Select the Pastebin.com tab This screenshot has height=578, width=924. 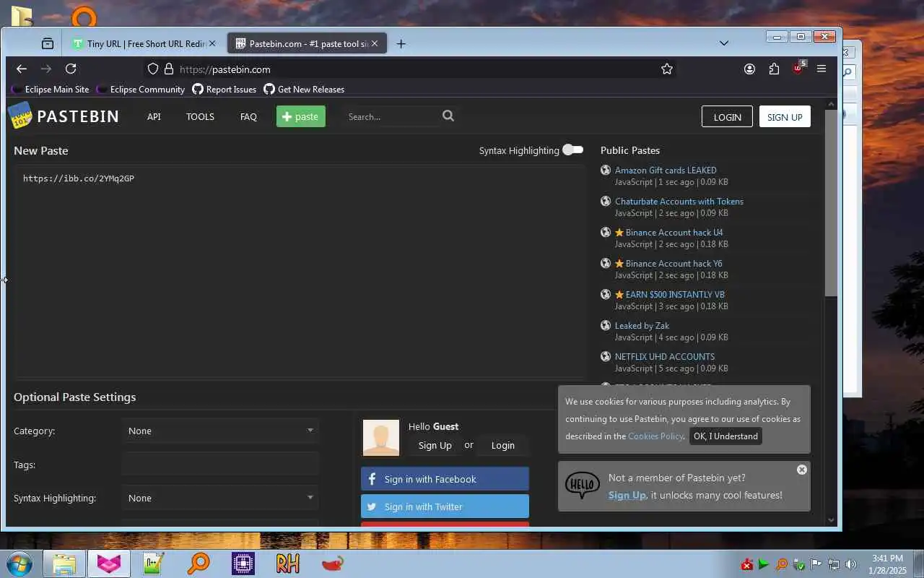pyautogui.click(x=308, y=43)
